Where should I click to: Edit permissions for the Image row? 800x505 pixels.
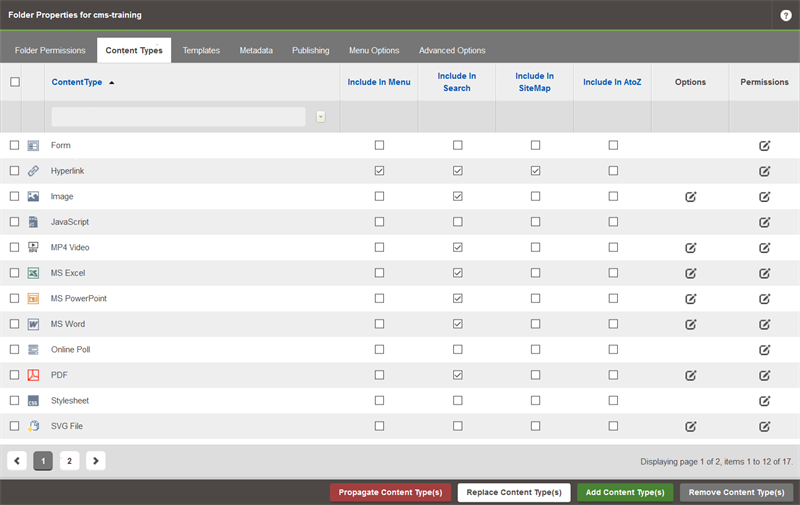764,197
